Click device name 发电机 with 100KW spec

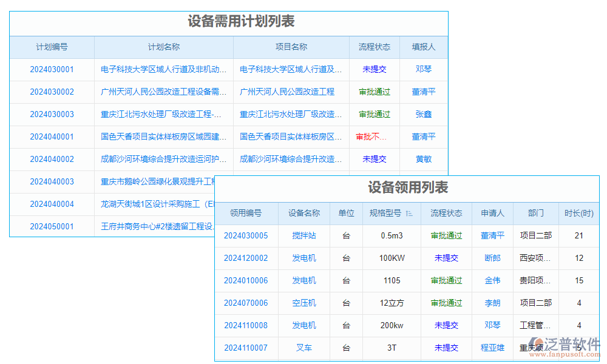303,258
